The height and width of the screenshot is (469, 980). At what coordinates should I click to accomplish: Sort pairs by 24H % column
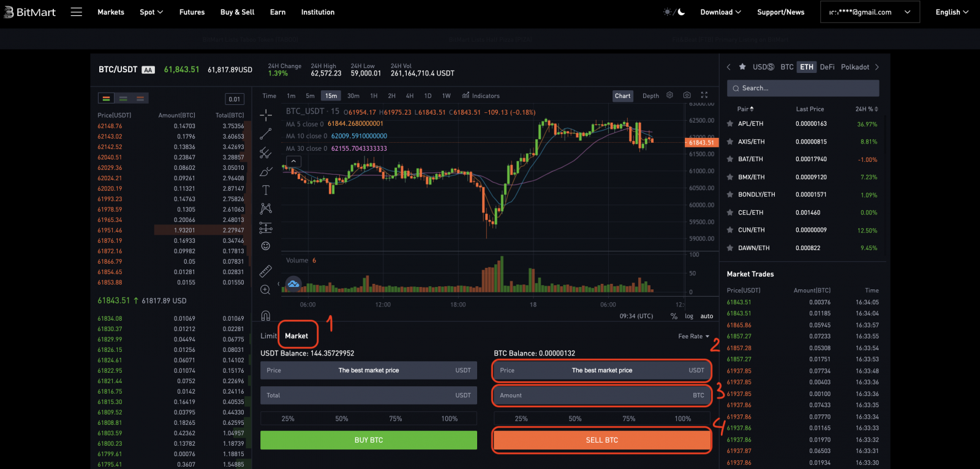pyautogui.click(x=867, y=109)
